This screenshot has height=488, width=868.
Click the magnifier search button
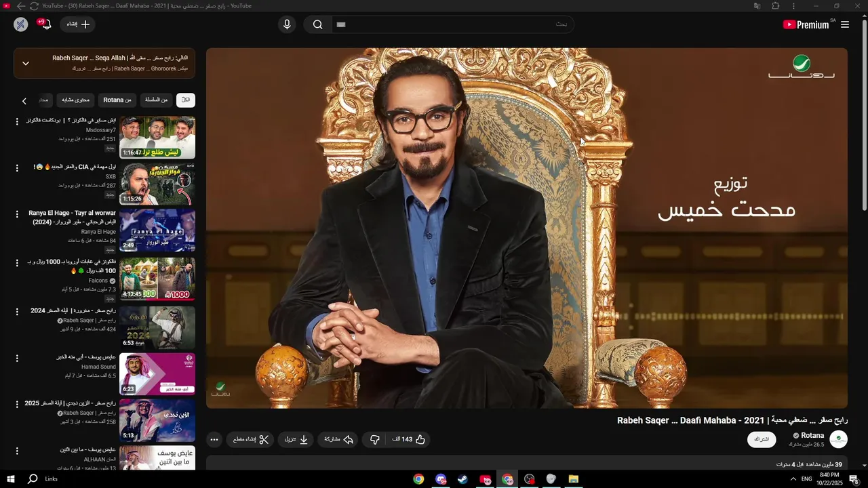[317, 24]
